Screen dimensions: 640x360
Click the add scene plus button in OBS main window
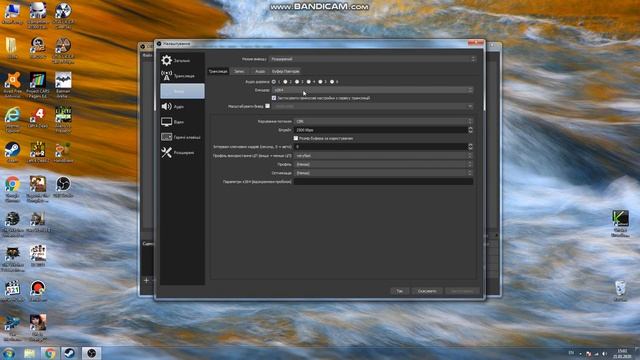147,280
